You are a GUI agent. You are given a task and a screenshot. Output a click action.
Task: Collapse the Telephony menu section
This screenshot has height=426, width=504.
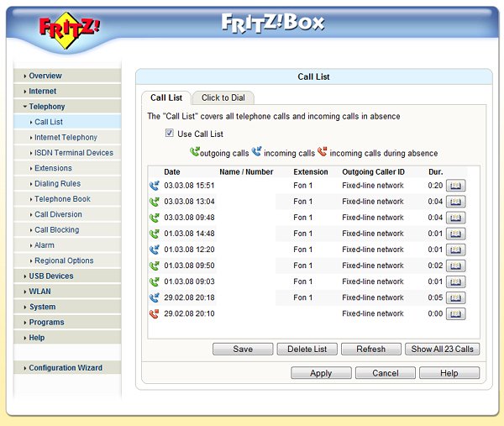pos(47,107)
